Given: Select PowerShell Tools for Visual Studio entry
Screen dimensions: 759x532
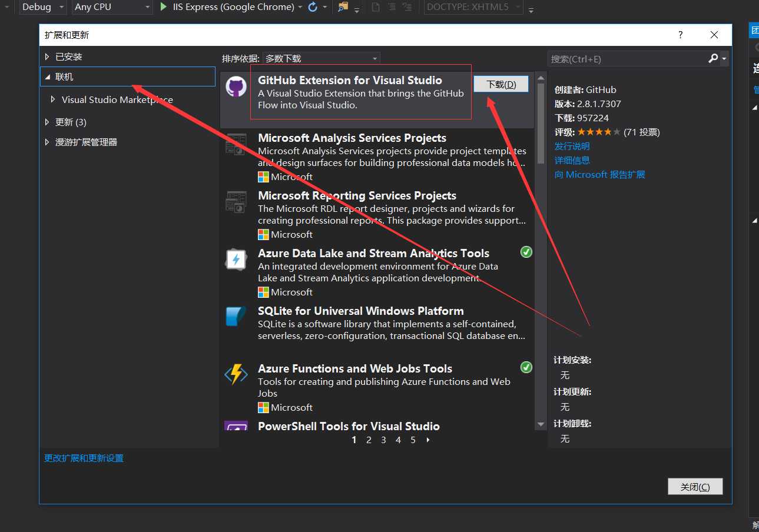Looking at the screenshot, I should click(377, 425).
